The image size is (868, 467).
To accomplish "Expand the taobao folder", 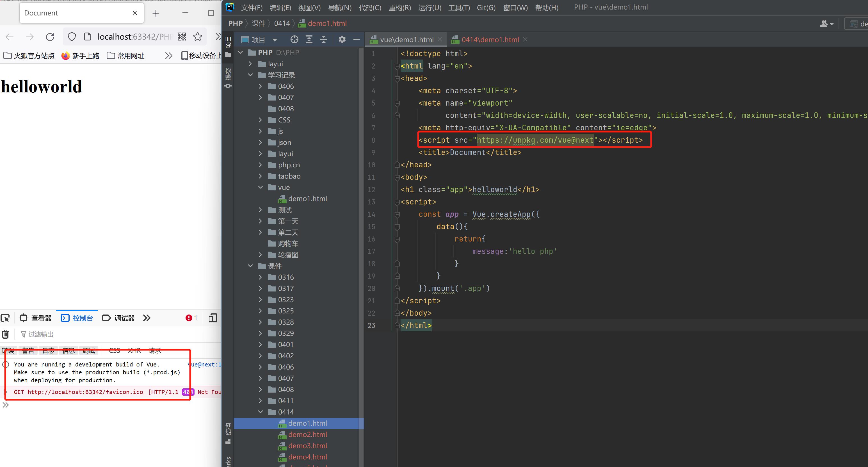I will tap(261, 176).
